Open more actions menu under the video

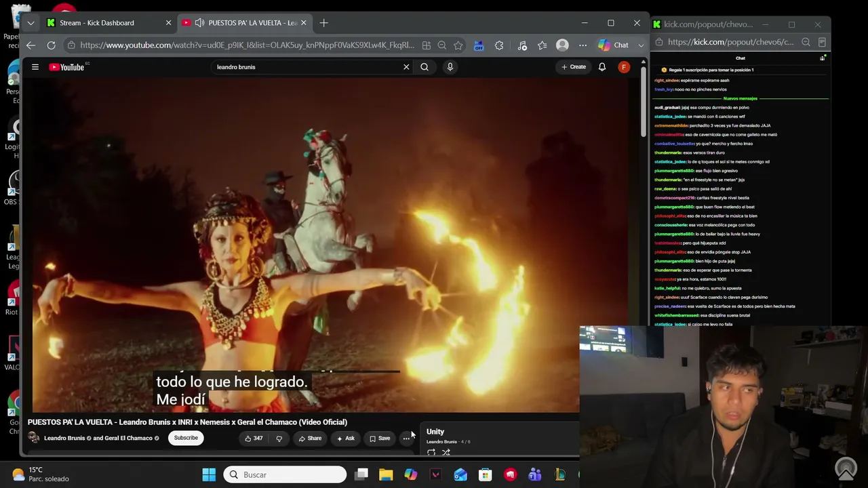pos(406,439)
